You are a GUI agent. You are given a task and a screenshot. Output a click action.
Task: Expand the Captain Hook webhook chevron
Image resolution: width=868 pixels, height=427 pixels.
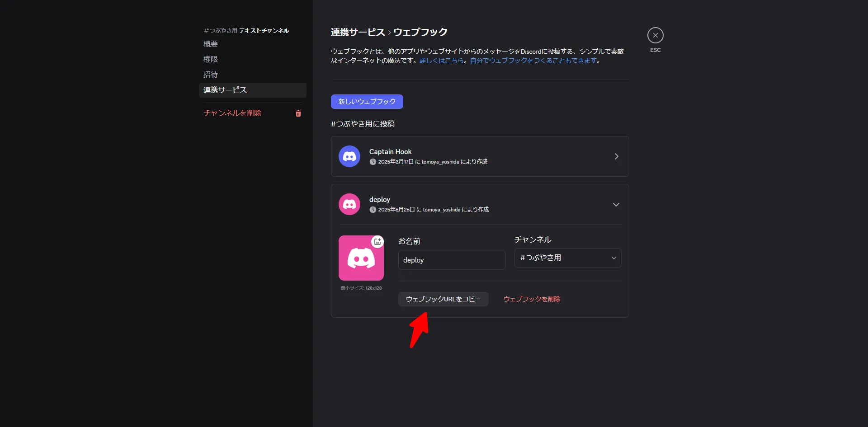click(616, 156)
